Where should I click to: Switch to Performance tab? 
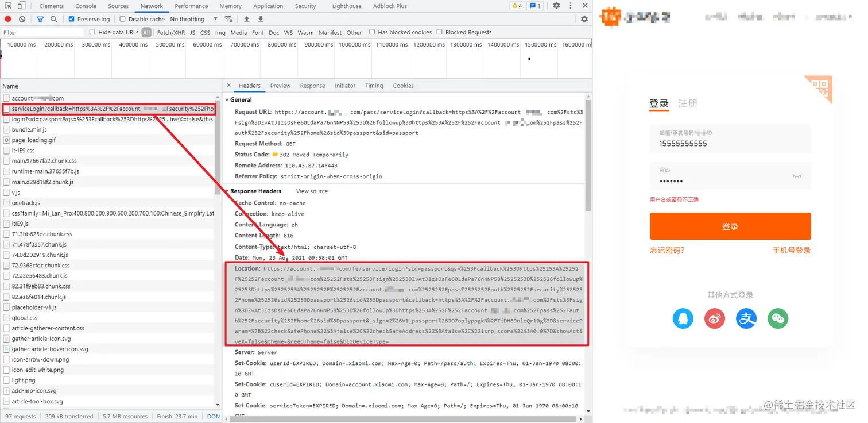pos(191,6)
